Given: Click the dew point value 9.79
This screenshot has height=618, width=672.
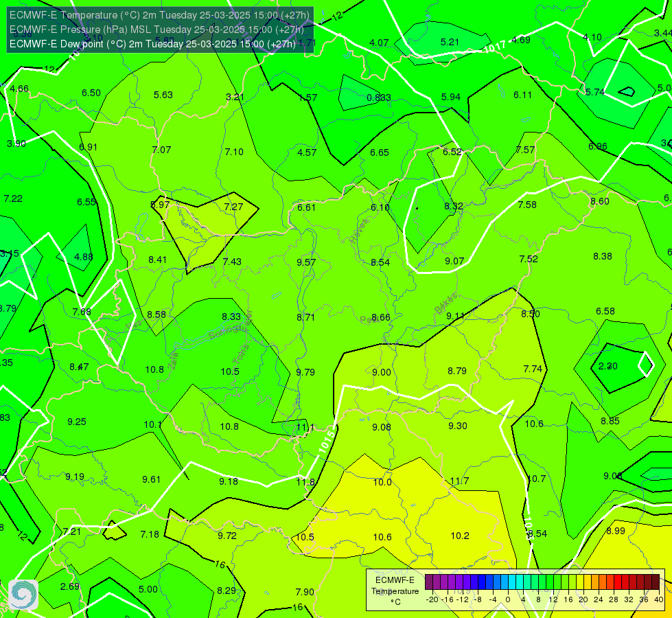Looking at the screenshot, I should (x=305, y=372).
